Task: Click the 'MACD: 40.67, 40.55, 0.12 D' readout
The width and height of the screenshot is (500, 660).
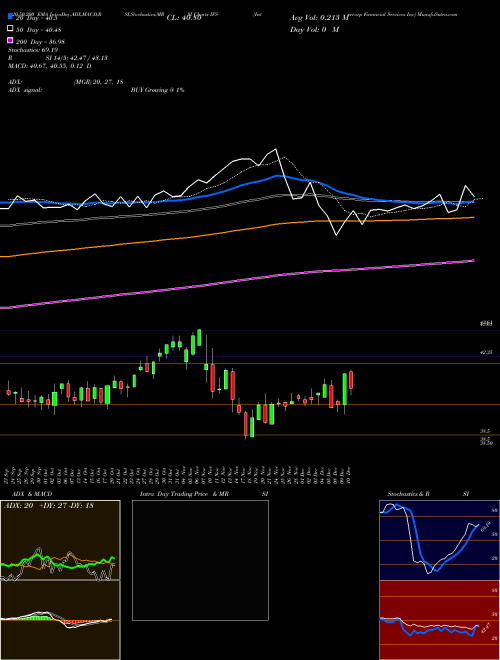Action: pyautogui.click(x=50, y=66)
